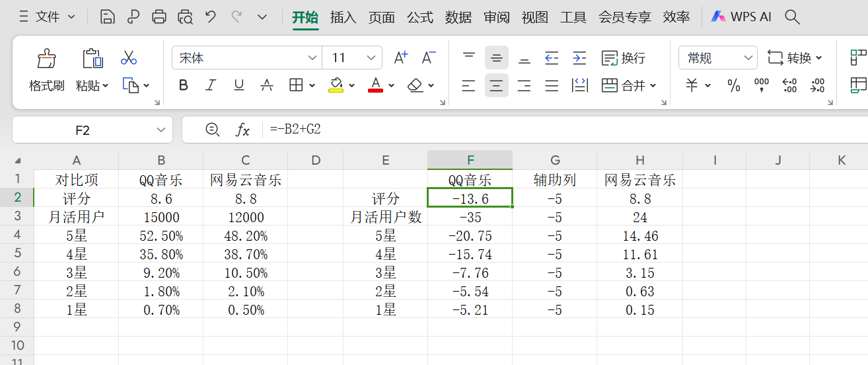Click the Redo arrow icon
This screenshot has height=365, width=868.
236,17
